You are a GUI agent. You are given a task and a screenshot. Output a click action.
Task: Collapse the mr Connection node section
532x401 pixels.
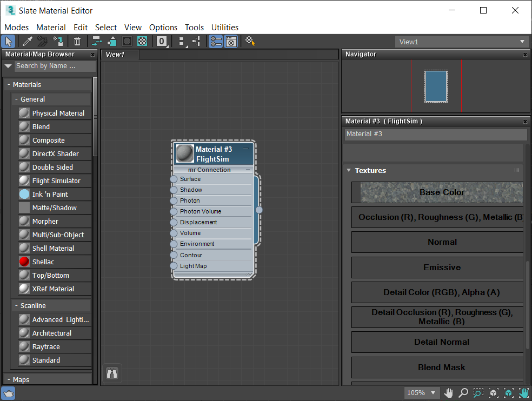(x=248, y=170)
